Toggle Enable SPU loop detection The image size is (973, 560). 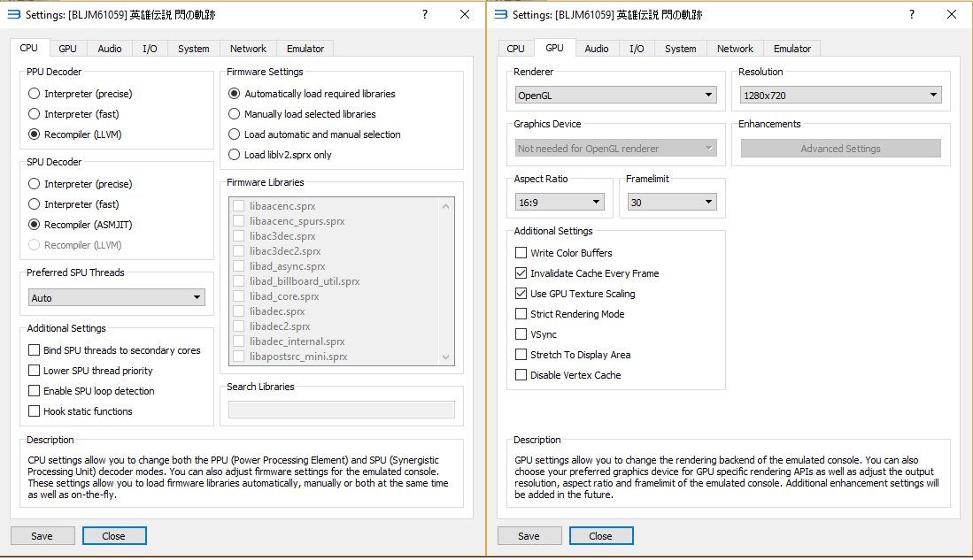pos(35,391)
